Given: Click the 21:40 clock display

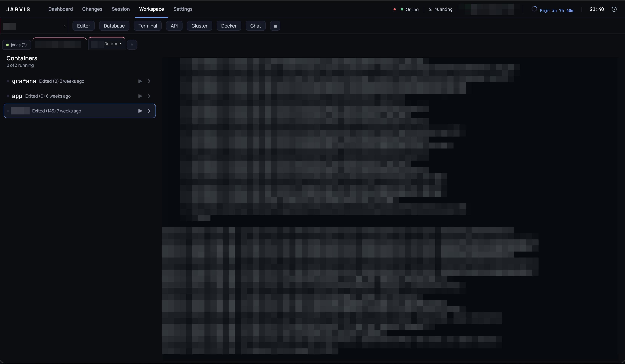Looking at the screenshot, I should 597,9.
